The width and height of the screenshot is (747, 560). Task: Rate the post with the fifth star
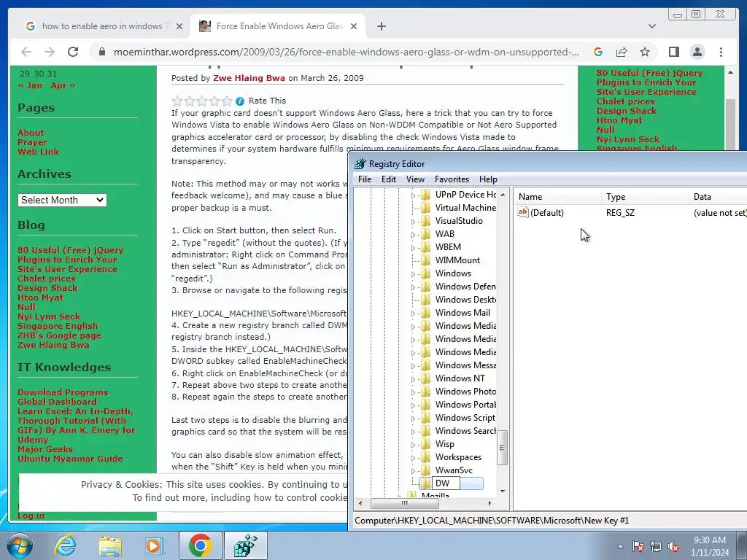[228, 101]
